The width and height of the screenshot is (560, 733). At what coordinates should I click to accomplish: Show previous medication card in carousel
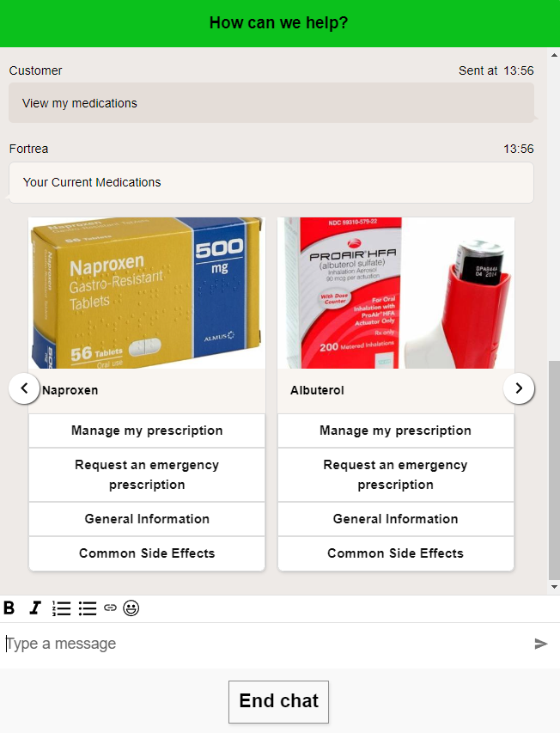(x=24, y=388)
